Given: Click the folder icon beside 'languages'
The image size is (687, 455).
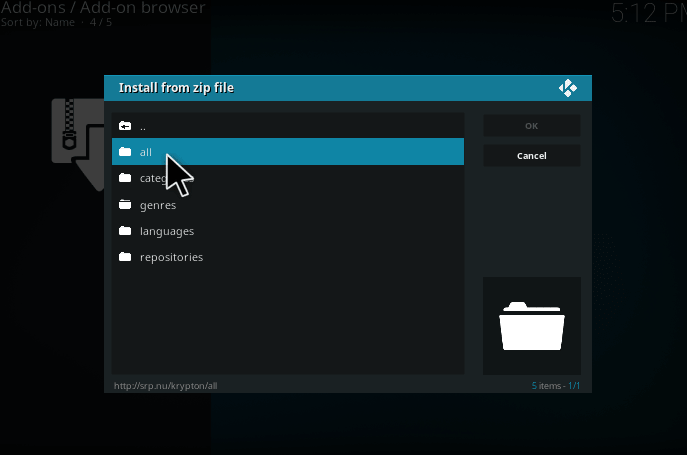Looking at the screenshot, I should click(125, 231).
